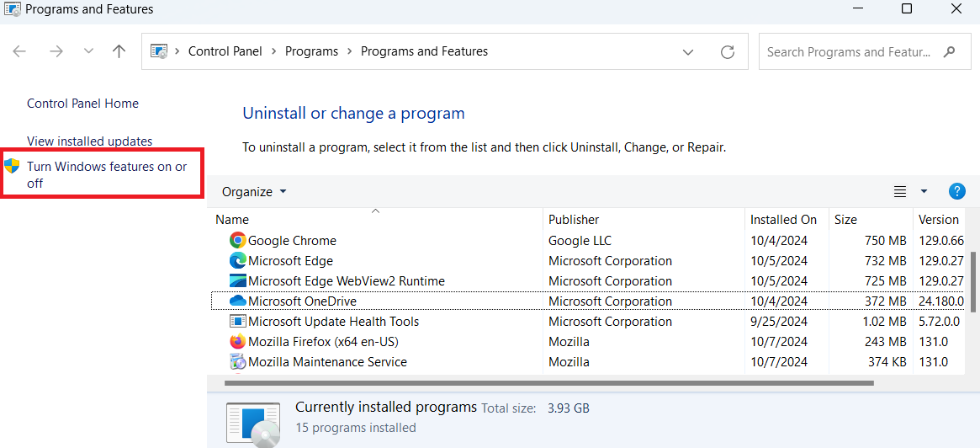The image size is (980, 448).
Task: Click the horizontal scrollbar under the program list
Action: click(548, 381)
